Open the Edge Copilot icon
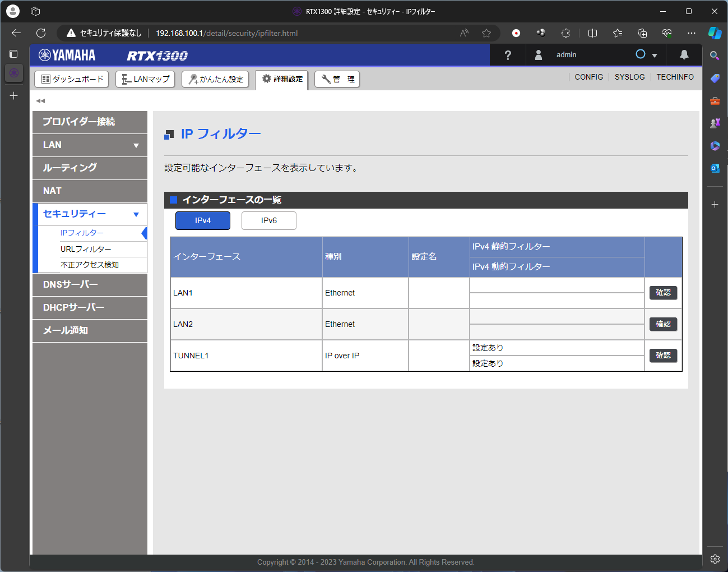728x572 pixels. pyautogui.click(x=715, y=33)
